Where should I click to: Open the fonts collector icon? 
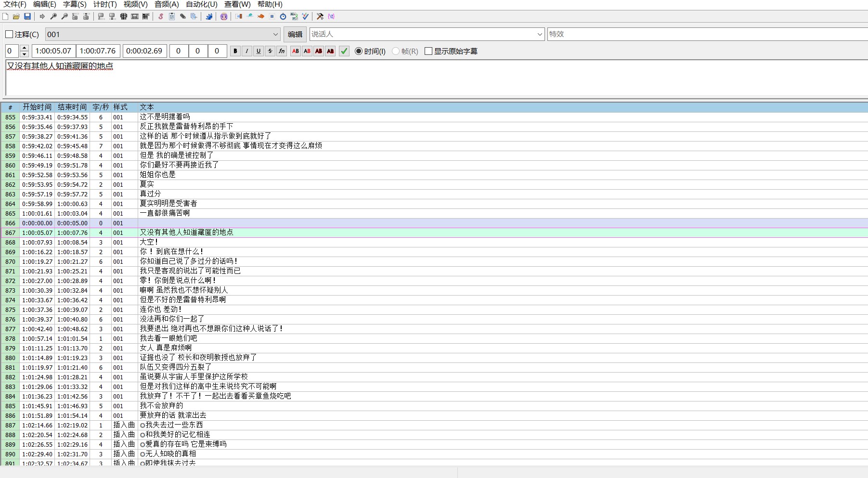tap(194, 16)
